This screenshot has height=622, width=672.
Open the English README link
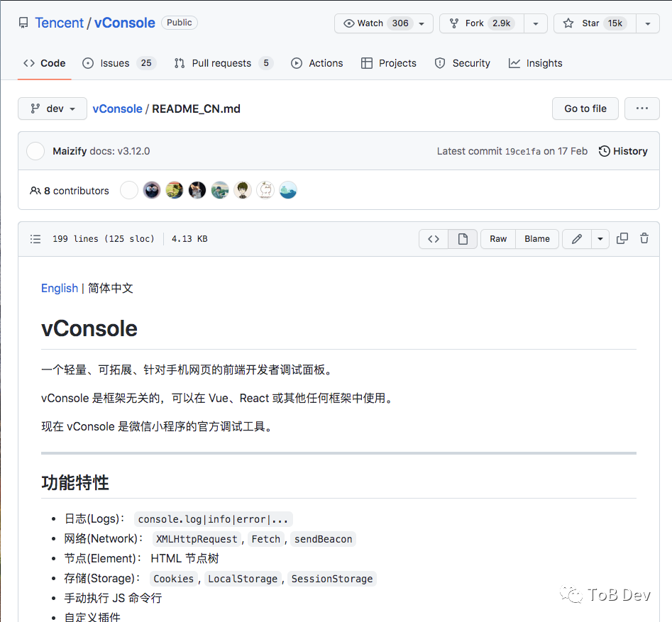click(x=59, y=288)
